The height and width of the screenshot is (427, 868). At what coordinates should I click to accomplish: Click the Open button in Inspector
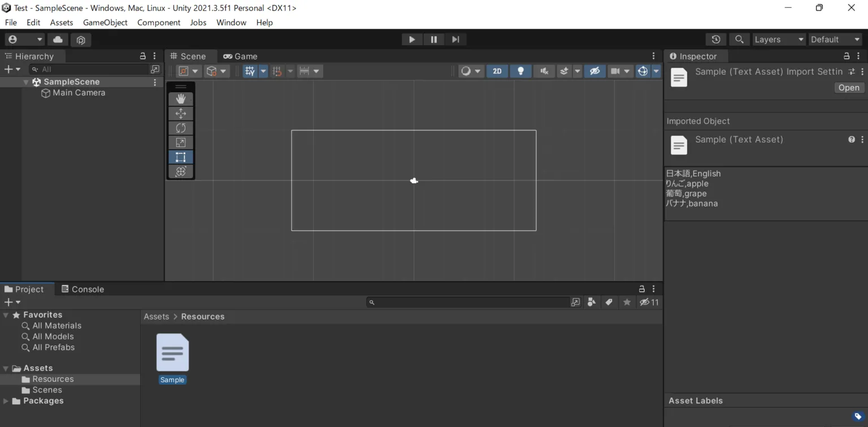849,88
